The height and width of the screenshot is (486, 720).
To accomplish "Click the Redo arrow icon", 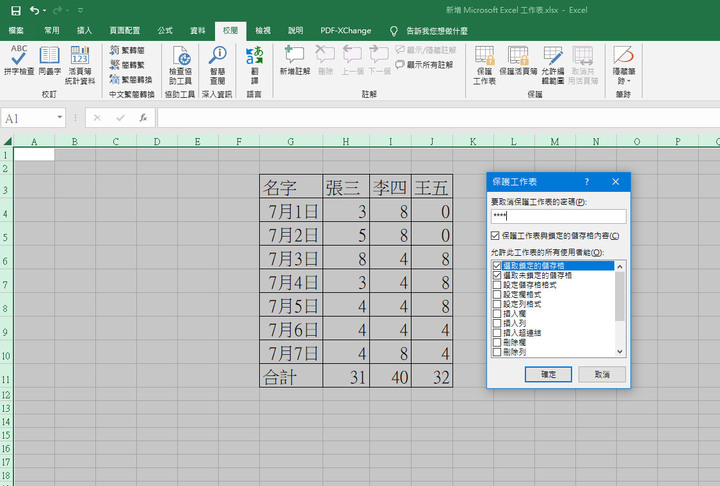I will click(x=57, y=10).
